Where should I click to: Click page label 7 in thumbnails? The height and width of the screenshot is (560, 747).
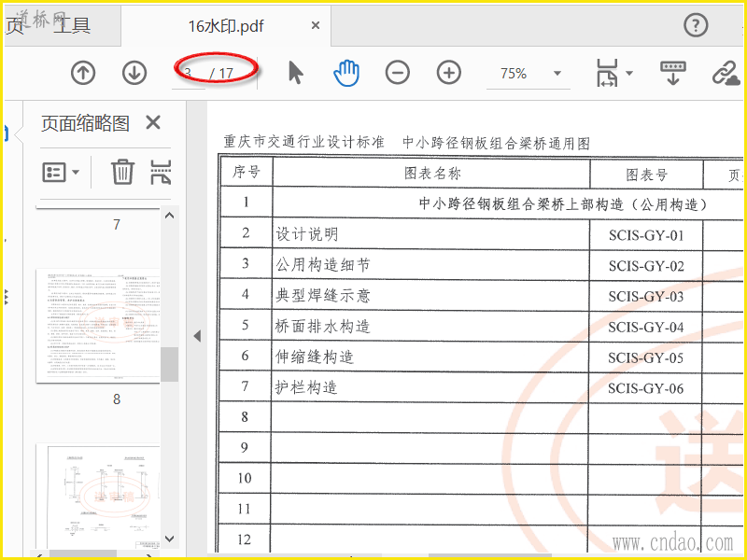tap(117, 224)
